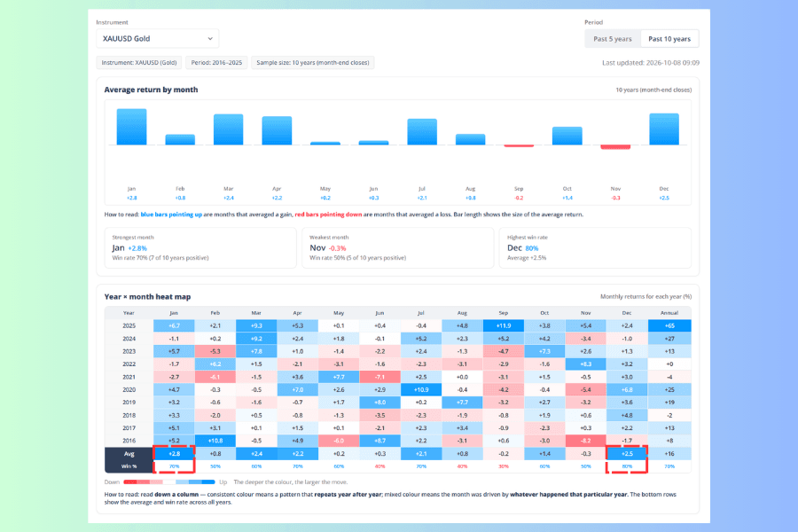Select the 2020 Jul cell showing +10.9

coord(421,390)
